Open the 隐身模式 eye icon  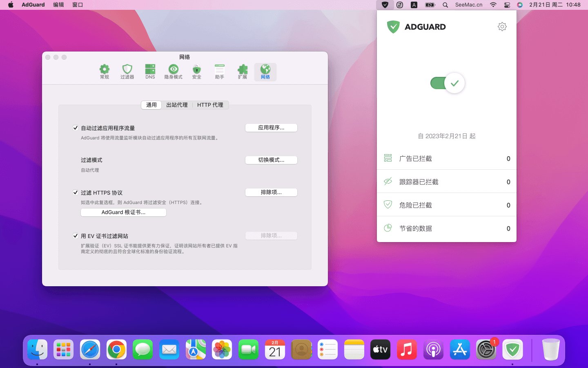173,72
